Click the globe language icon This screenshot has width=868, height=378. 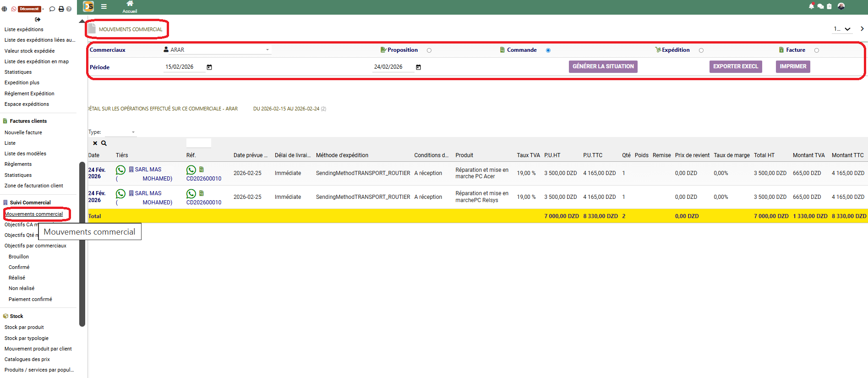click(5, 9)
